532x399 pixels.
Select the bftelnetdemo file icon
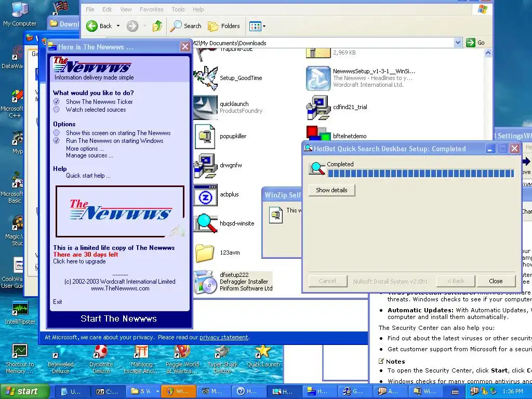pos(318,133)
